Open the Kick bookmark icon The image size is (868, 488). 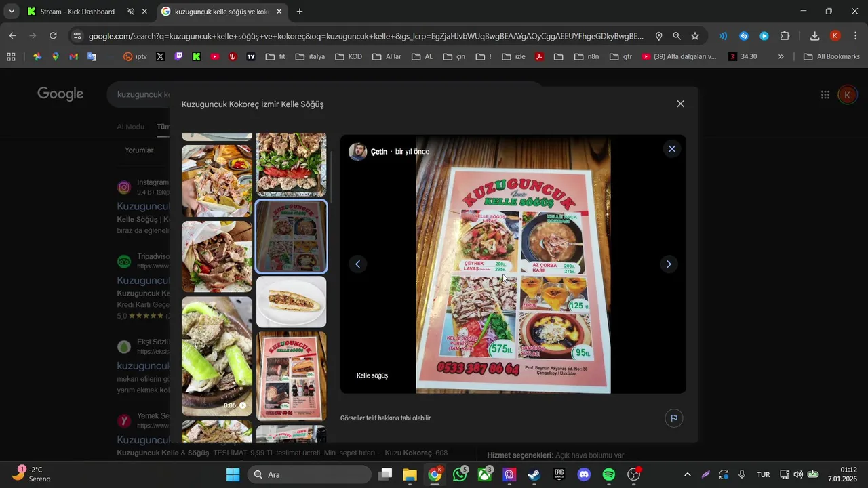pos(197,57)
